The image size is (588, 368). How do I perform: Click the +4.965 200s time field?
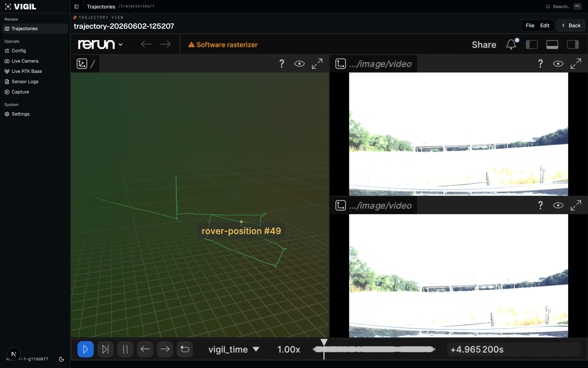514,349
